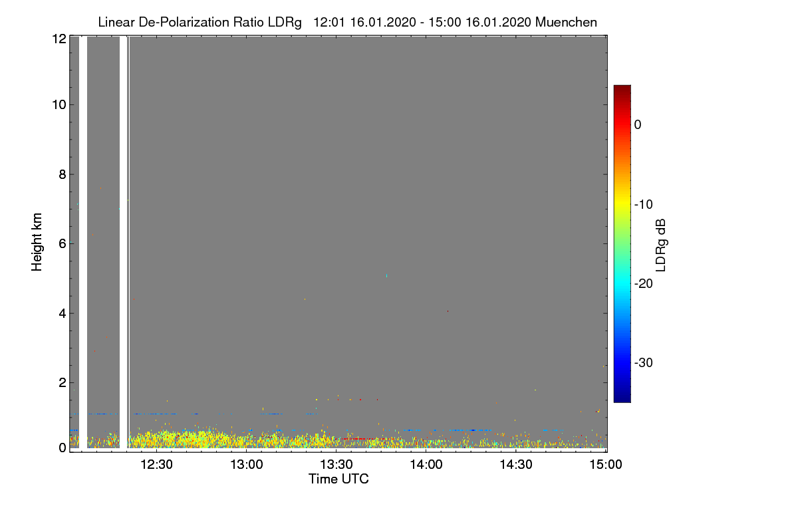Click the 'LDRg dB' colorbar label
Image resolution: width=798 pixels, height=532 pixels.
(x=661, y=245)
